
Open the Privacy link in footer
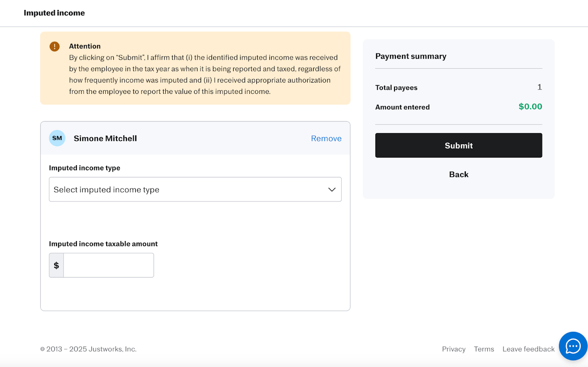coord(453,349)
